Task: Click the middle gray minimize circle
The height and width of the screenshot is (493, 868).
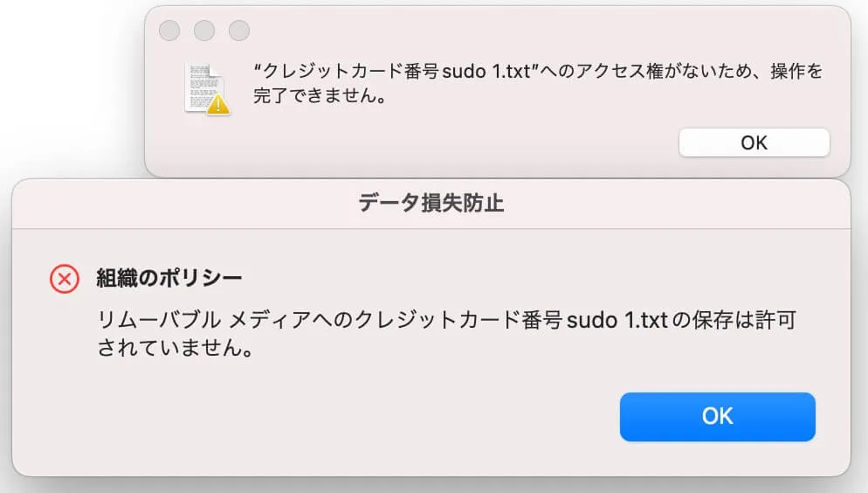Action: (x=204, y=31)
